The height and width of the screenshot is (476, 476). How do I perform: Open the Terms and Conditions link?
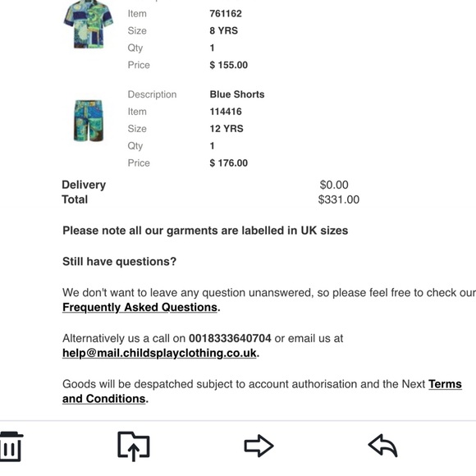[262, 391]
